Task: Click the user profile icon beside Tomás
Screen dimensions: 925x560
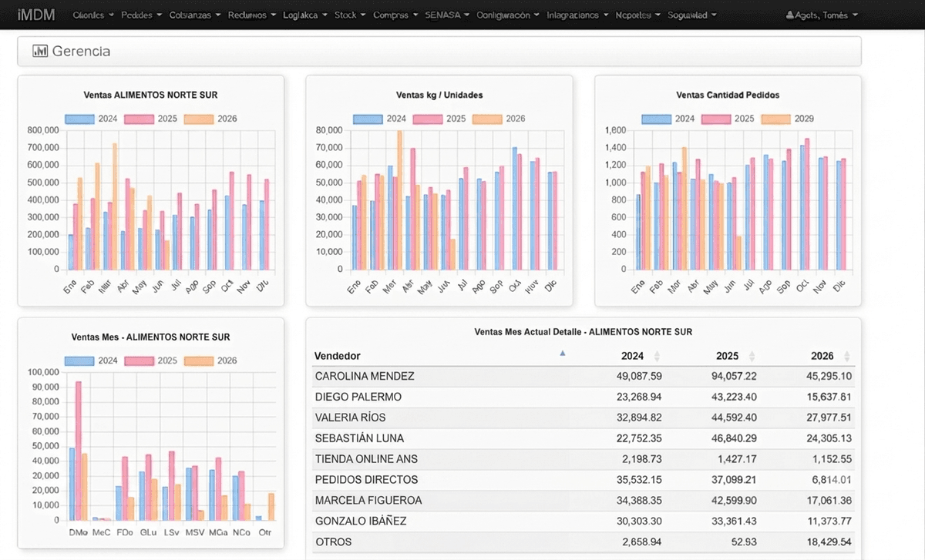Action: [789, 15]
